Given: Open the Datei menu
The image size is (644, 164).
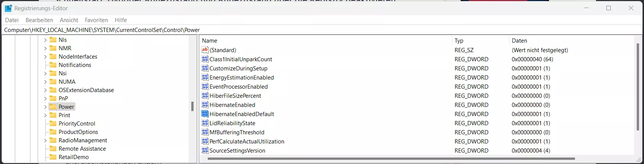Looking at the screenshot, I should pyautogui.click(x=12, y=20).
